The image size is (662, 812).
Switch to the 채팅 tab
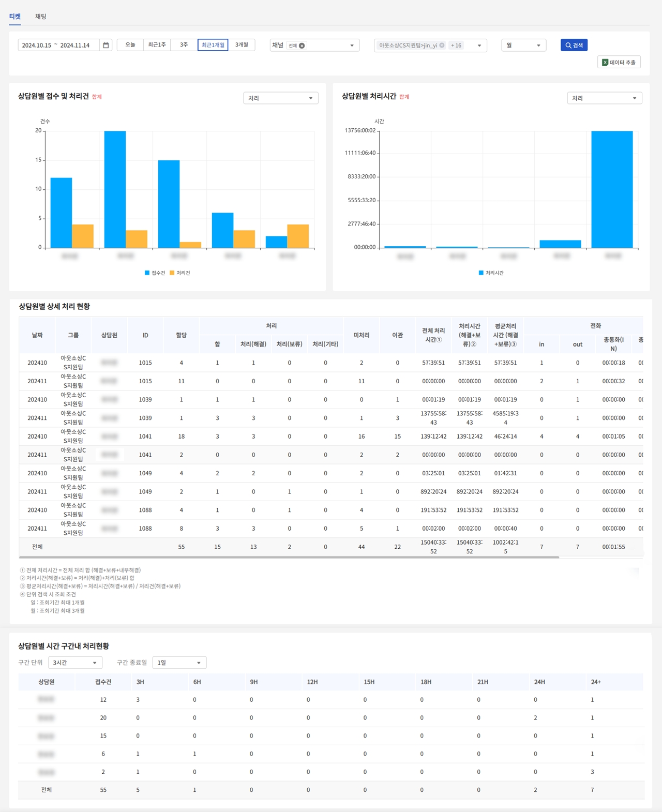pyautogui.click(x=41, y=17)
